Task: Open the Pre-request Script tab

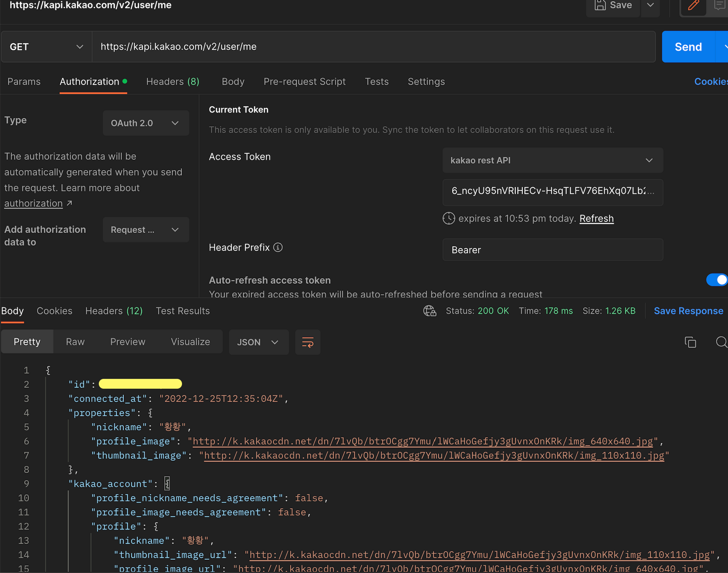Action: coord(304,82)
